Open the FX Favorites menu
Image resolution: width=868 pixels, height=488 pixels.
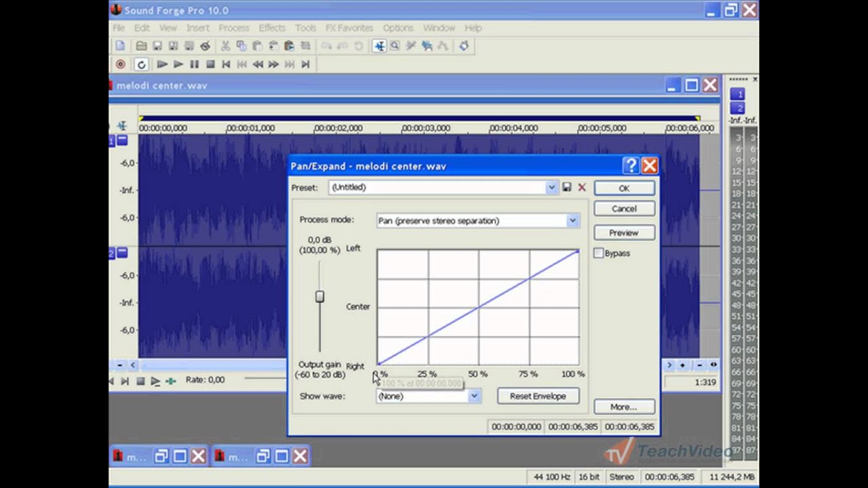349,28
